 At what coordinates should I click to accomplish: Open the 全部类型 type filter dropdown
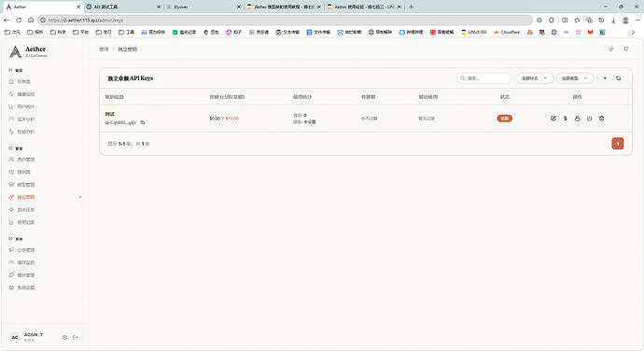(x=575, y=78)
